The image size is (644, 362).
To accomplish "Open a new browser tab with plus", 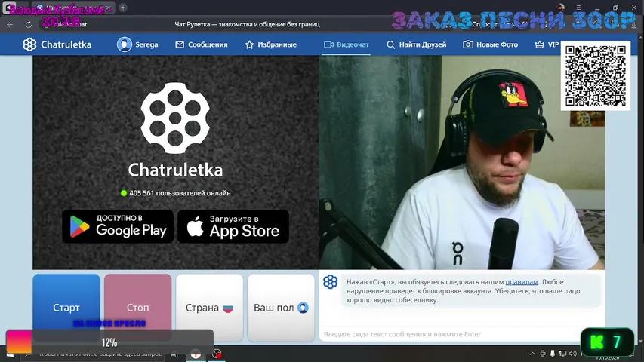I will [x=123, y=8].
